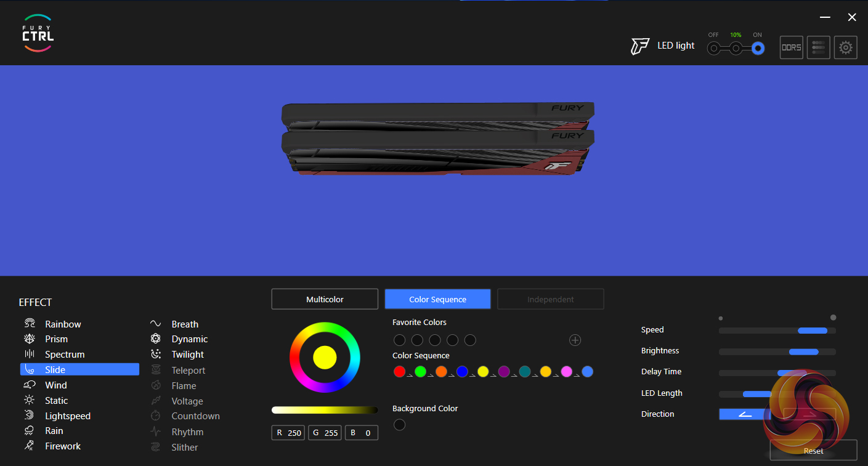Click the Background Color swatch

pos(399,425)
